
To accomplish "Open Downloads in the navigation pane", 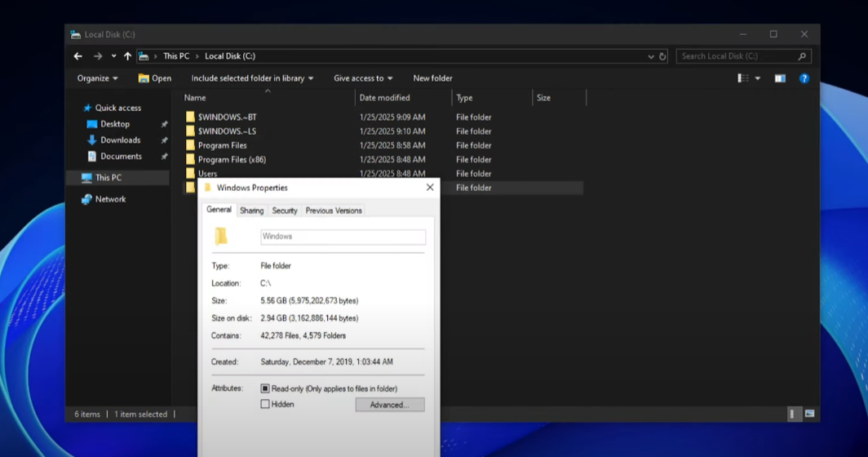I will (114, 140).
